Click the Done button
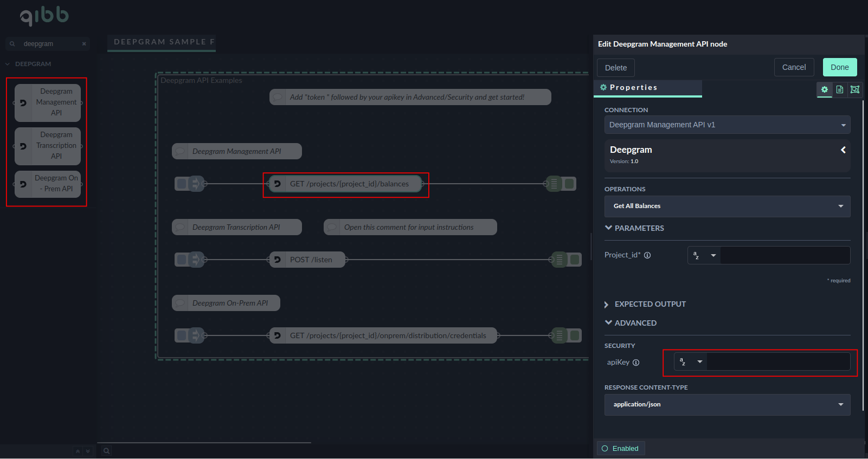This screenshot has width=868, height=459. pyautogui.click(x=839, y=67)
